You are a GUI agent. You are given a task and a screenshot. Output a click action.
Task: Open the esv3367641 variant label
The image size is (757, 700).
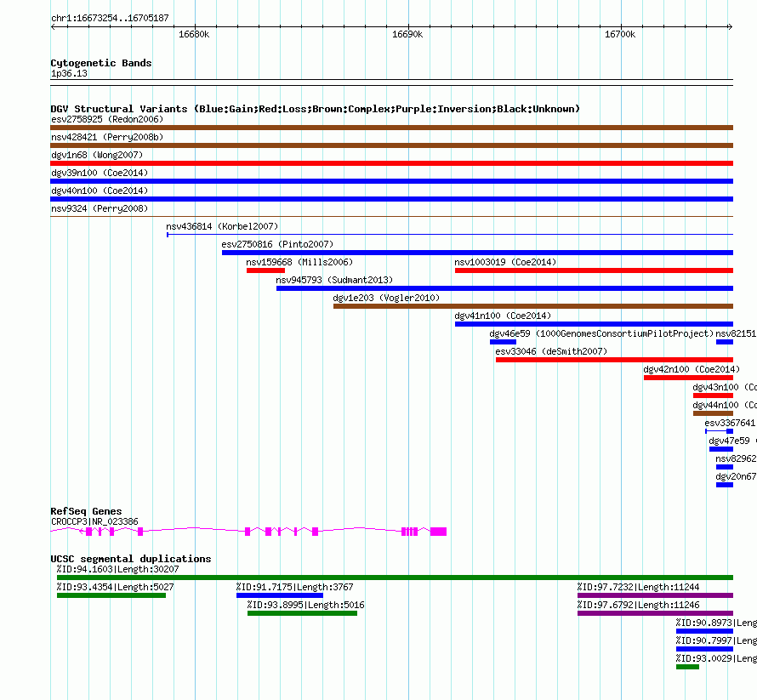[730, 423]
